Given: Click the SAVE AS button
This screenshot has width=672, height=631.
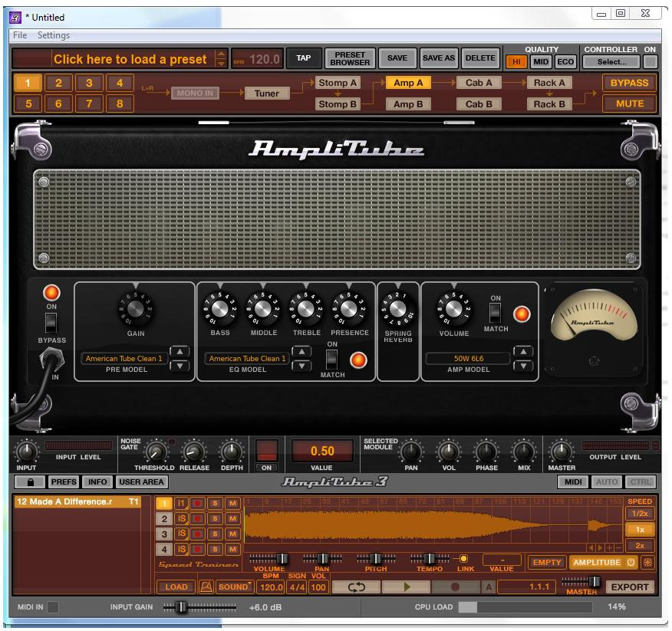Looking at the screenshot, I should 439,58.
